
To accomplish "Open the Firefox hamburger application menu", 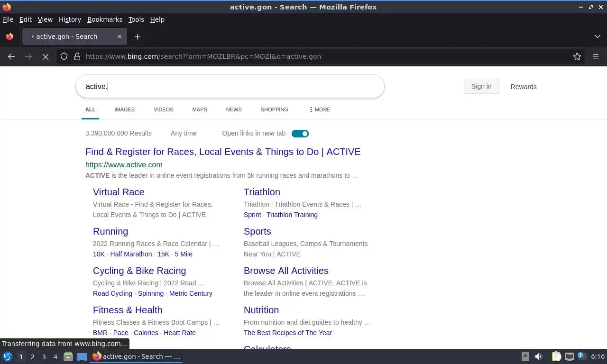I will pyautogui.click(x=596, y=56).
